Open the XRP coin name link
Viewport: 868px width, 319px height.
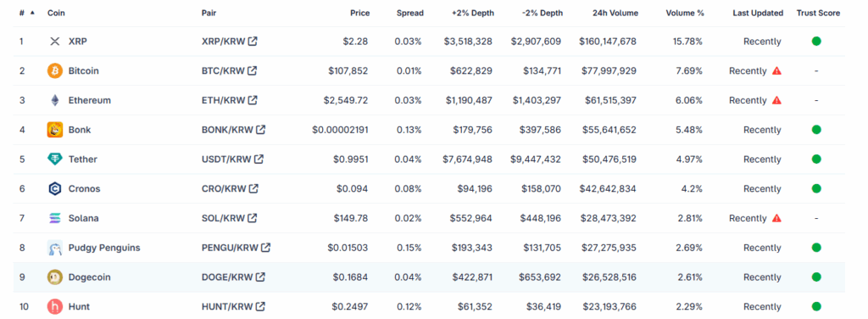[x=77, y=42]
